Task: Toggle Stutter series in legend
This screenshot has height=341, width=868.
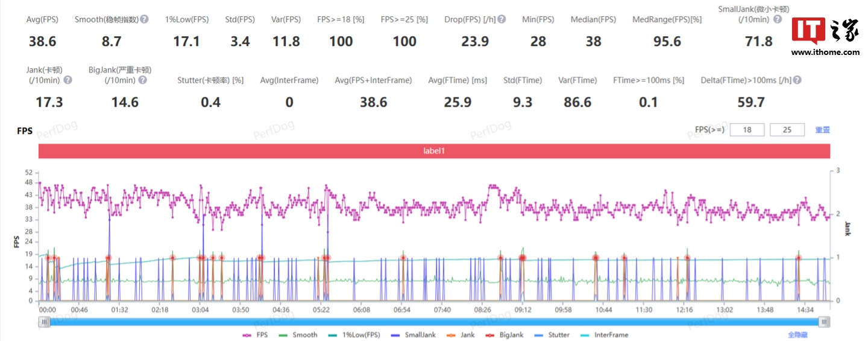Action: pyautogui.click(x=552, y=335)
